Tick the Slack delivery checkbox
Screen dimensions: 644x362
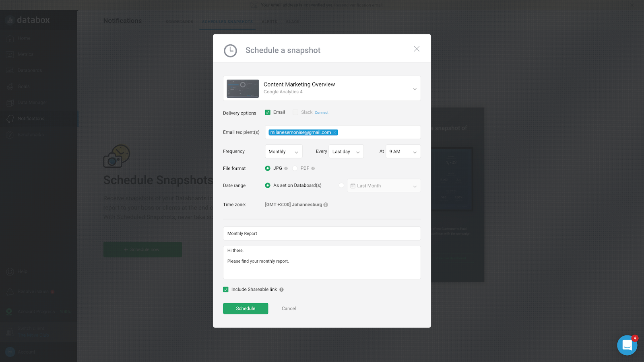[x=295, y=112]
